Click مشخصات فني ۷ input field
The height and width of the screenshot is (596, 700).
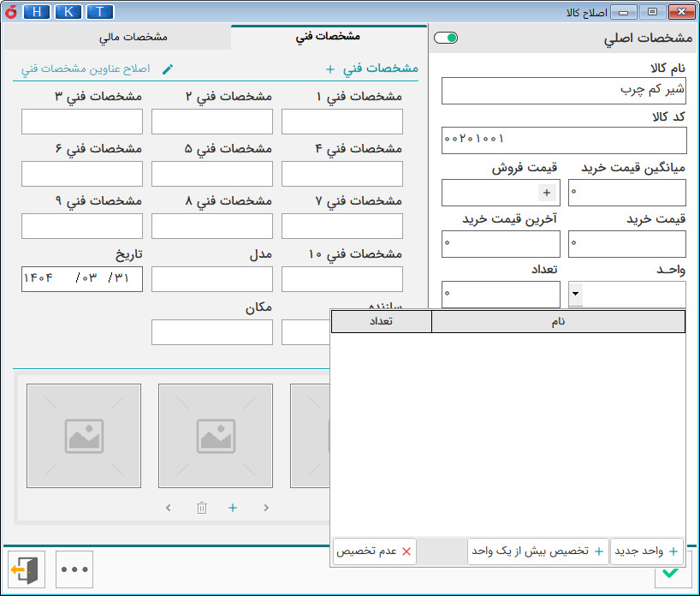342,226
